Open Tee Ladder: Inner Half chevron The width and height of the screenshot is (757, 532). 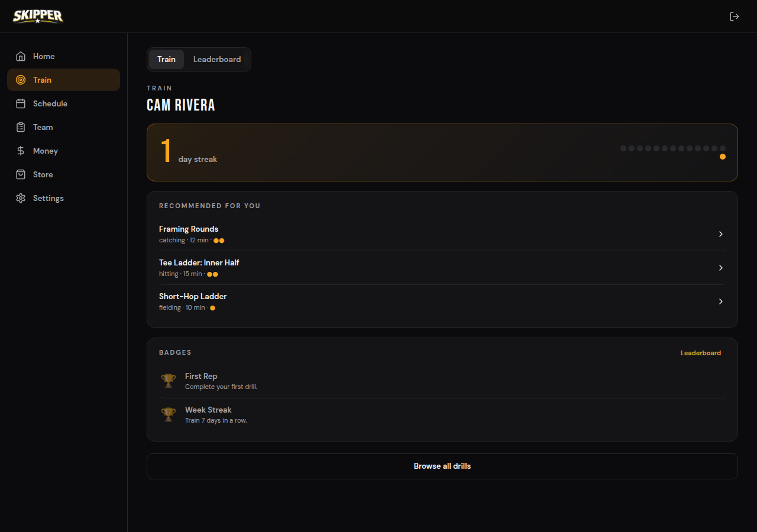(721, 268)
